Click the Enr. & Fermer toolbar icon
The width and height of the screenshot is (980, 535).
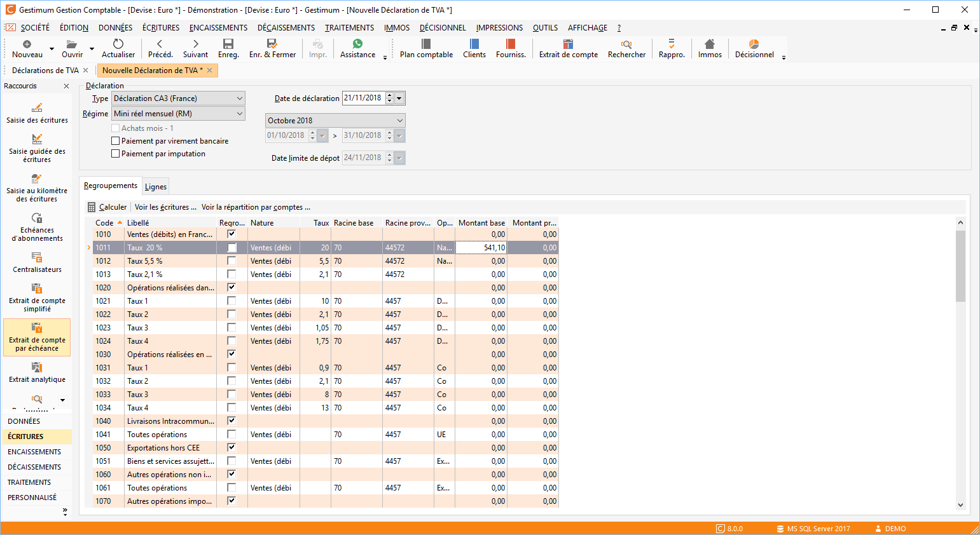(272, 44)
